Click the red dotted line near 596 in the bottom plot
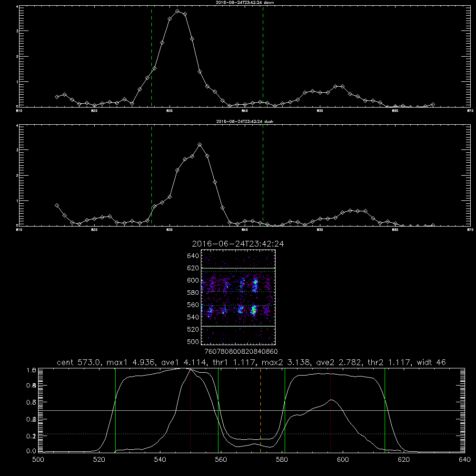The image size is (476, 476). (x=331, y=410)
